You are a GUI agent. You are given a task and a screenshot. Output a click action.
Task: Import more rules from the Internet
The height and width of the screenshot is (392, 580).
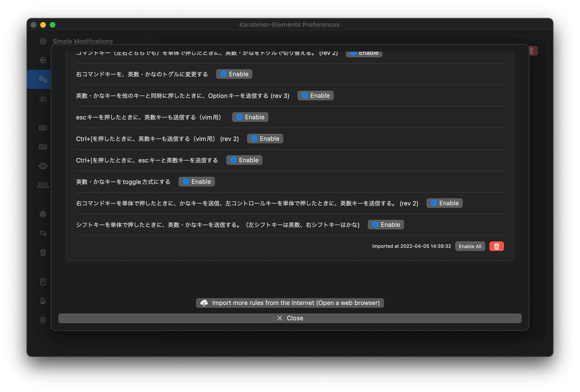tap(290, 303)
